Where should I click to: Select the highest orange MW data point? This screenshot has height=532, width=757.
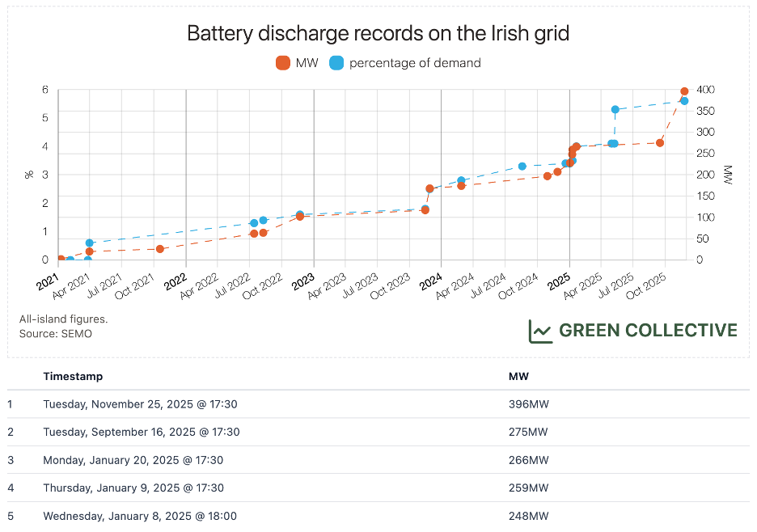684,91
